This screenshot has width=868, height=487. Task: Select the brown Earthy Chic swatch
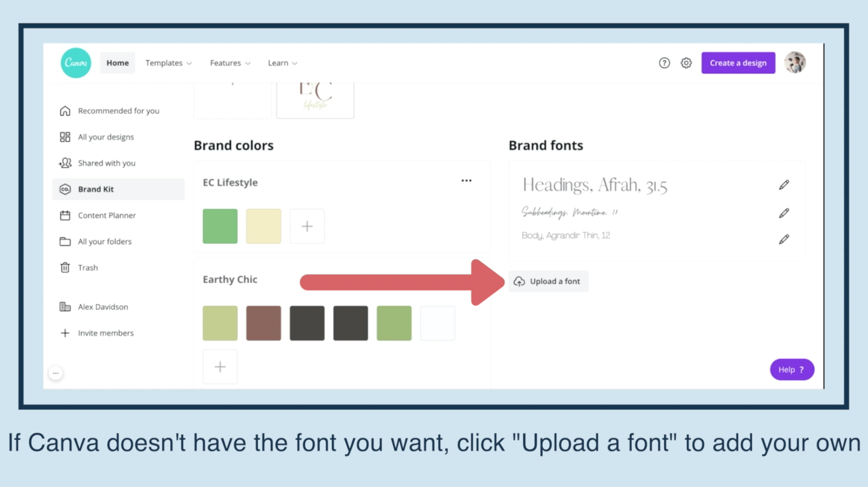263,323
